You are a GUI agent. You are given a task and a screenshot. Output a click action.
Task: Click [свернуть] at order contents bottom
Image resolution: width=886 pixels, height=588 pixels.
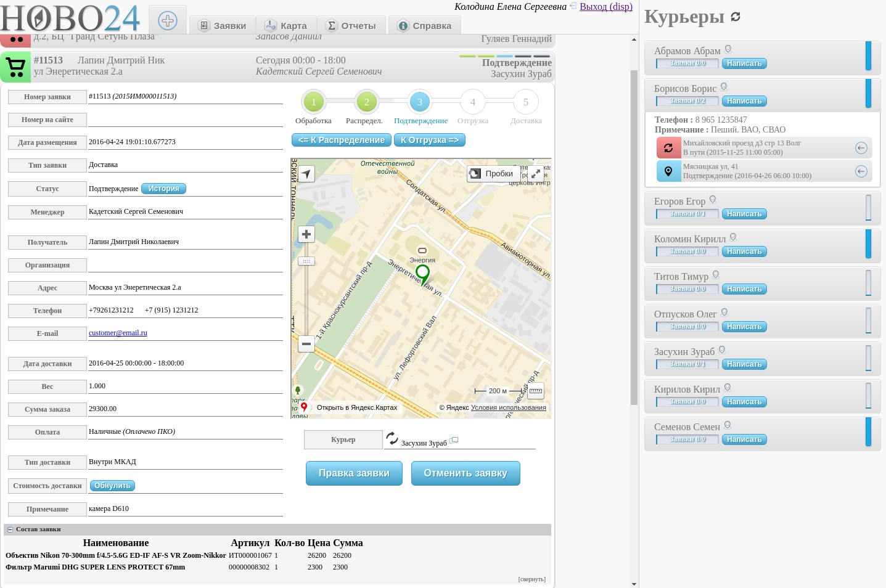click(531, 579)
